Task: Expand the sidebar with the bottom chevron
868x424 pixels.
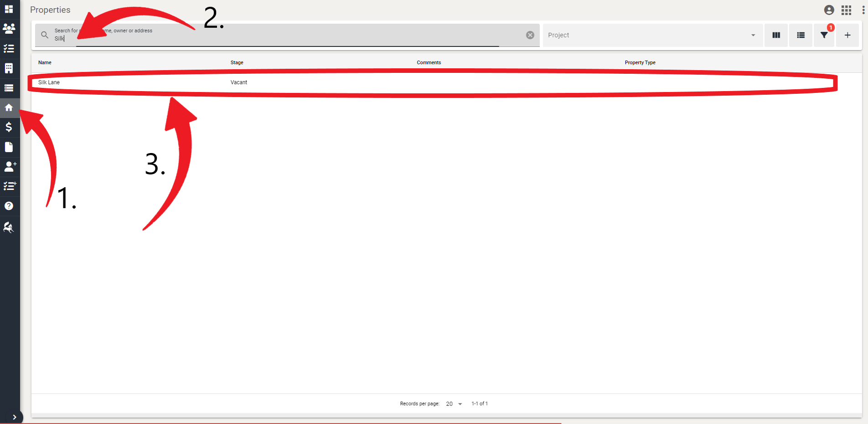Action: [x=15, y=417]
